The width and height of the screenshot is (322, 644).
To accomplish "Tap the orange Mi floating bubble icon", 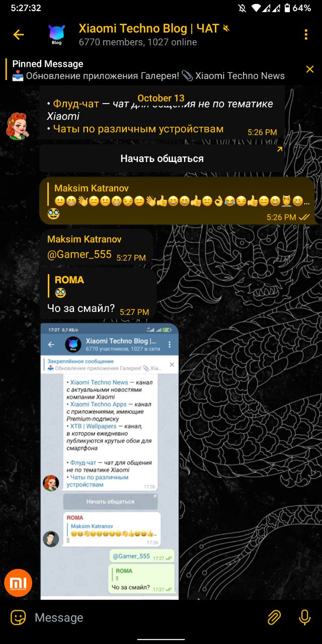I will pos(18,583).
